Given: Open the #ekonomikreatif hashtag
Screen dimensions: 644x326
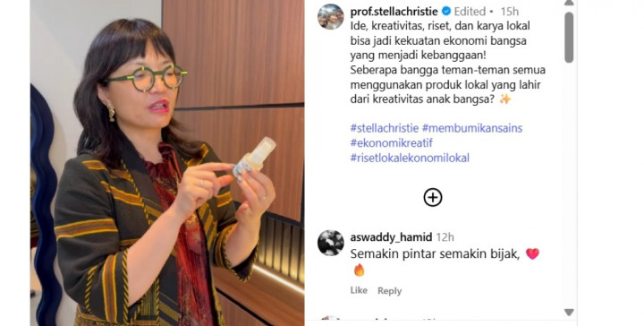Looking at the screenshot, I should click(x=392, y=142).
